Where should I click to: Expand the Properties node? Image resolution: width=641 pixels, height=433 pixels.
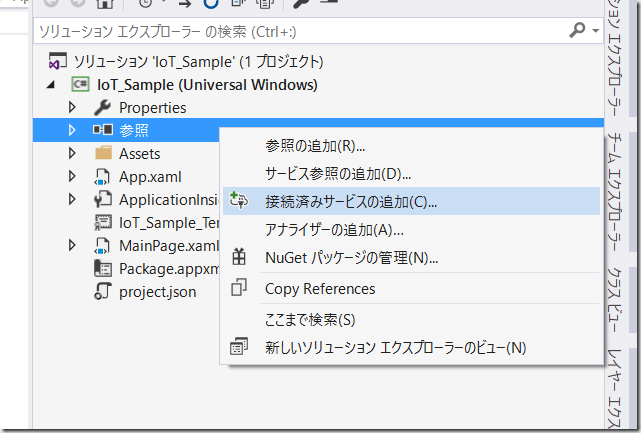72,108
